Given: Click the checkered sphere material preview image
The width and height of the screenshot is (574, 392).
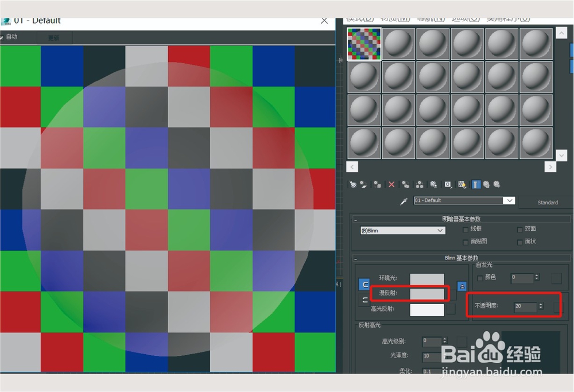Looking at the screenshot, I should click(x=168, y=209).
